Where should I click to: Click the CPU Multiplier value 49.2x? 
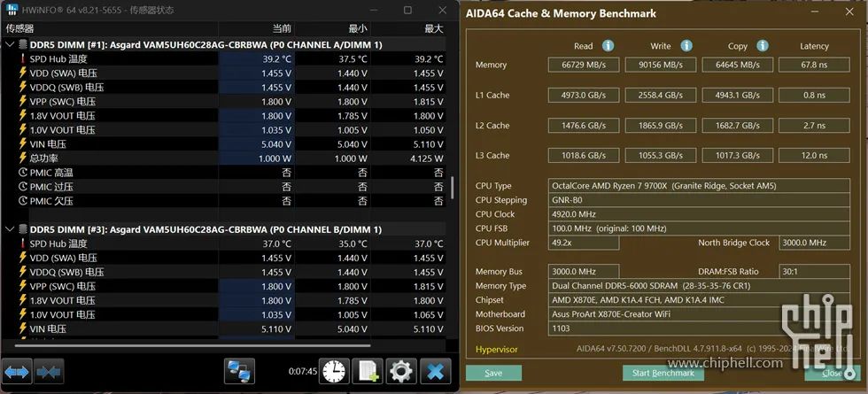point(584,243)
